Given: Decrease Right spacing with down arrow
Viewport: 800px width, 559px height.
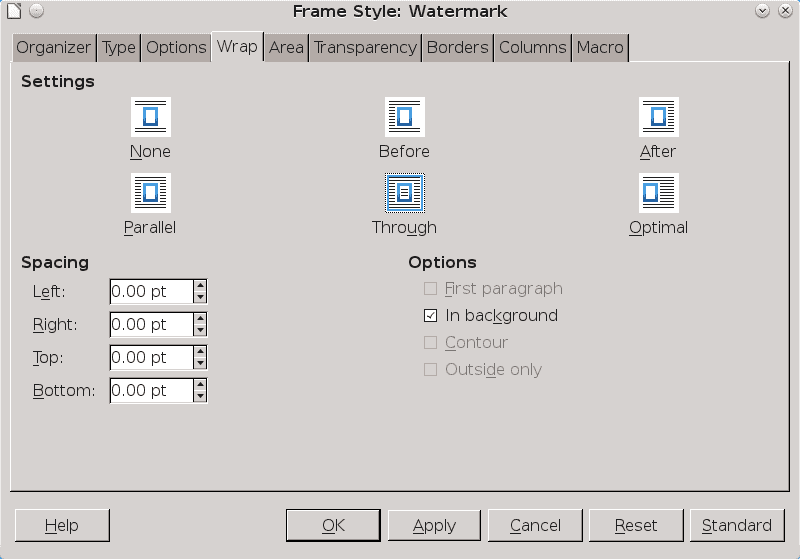Looking at the screenshot, I should [201, 330].
